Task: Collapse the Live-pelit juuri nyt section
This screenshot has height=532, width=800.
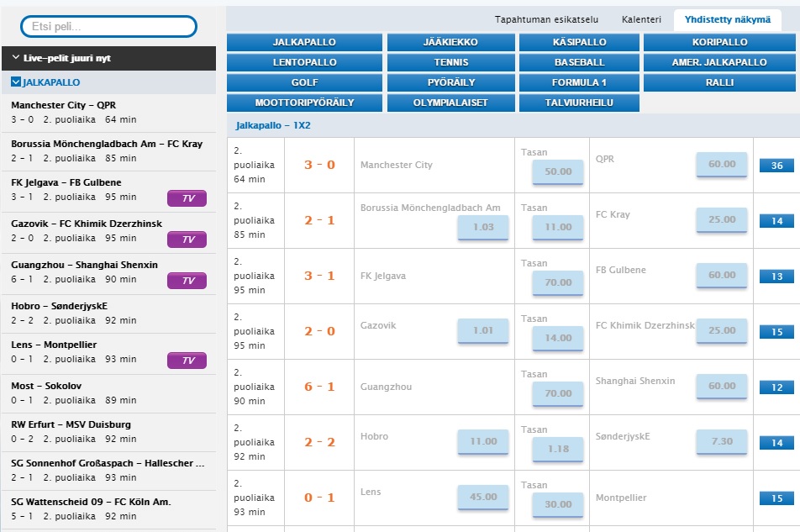Action: [17, 58]
